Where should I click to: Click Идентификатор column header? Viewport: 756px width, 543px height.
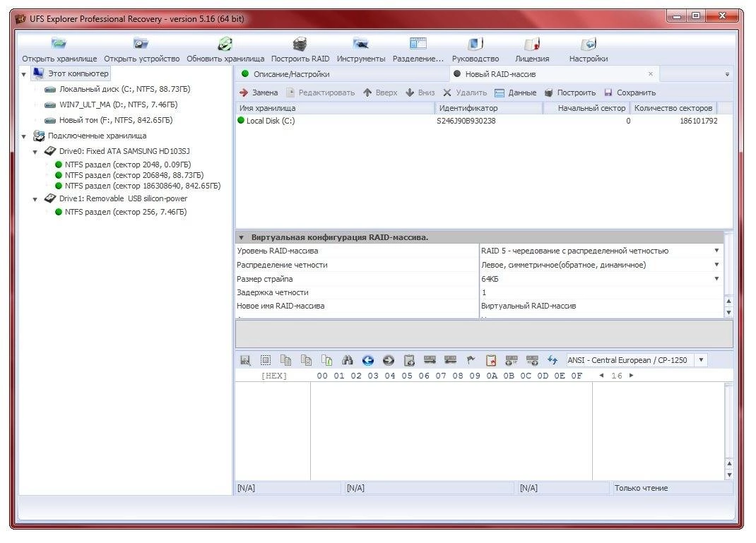point(490,108)
